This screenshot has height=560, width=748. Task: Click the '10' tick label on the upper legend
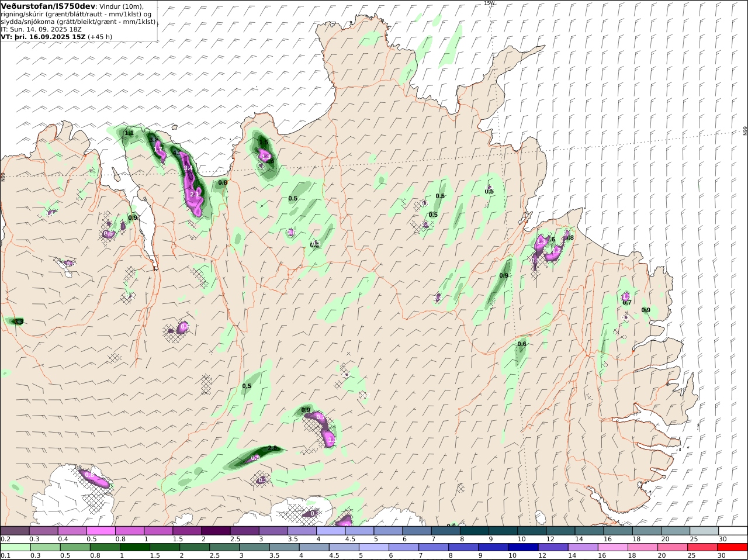(x=521, y=539)
